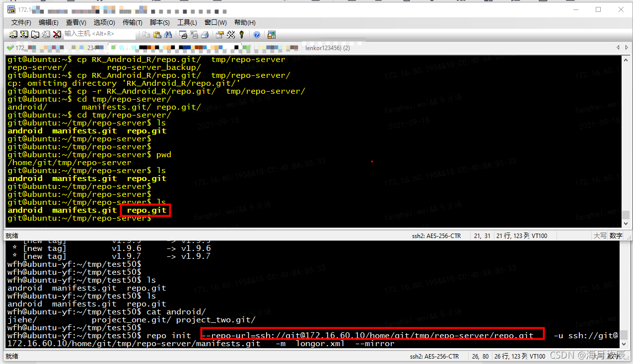Click the application icon in the title bar

(x=11, y=10)
